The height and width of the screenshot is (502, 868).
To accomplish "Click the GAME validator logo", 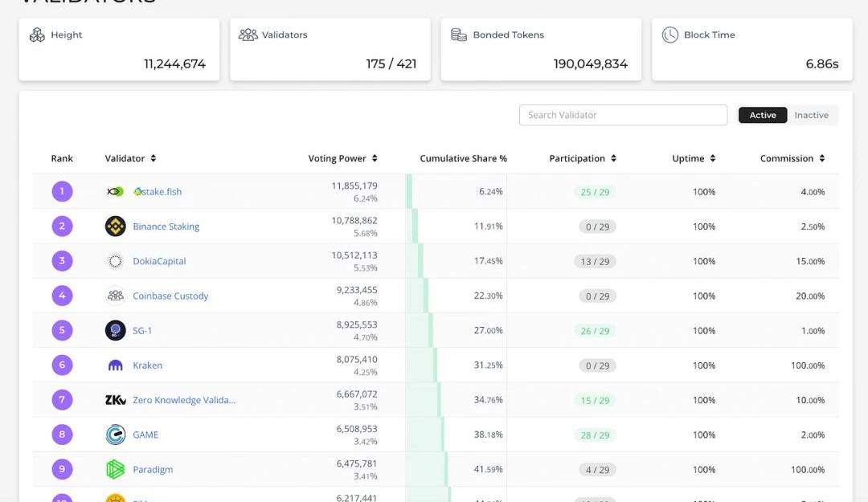I will (115, 435).
